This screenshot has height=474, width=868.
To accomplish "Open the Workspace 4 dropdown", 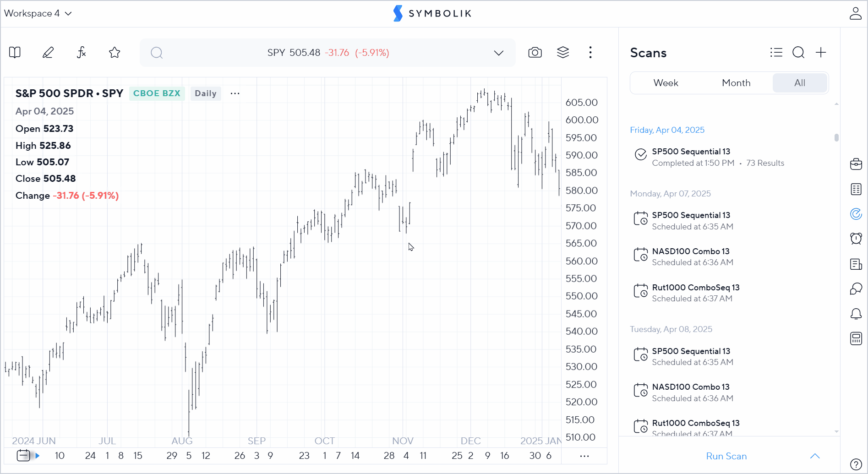I will pyautogui.click(x=38, y=13).
